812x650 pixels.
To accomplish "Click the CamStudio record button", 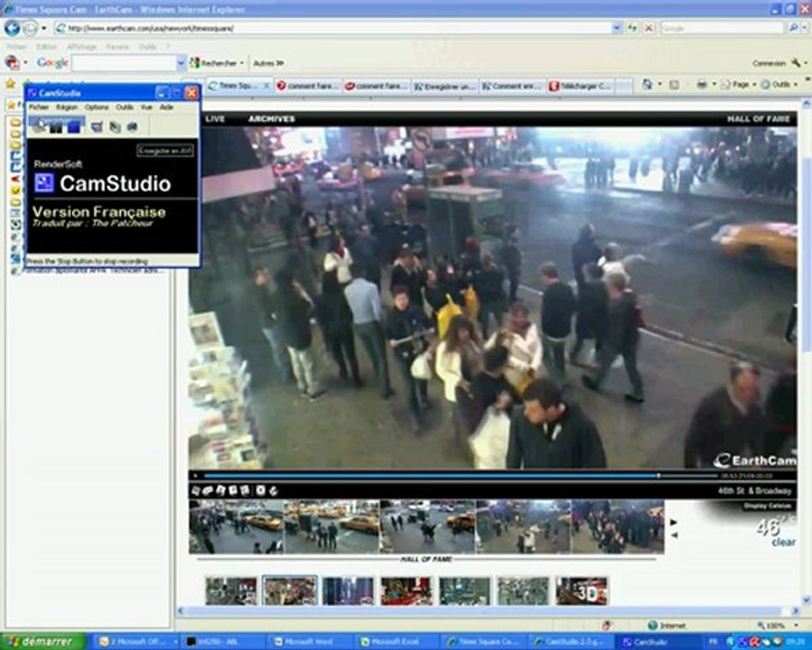I will 39,126.
